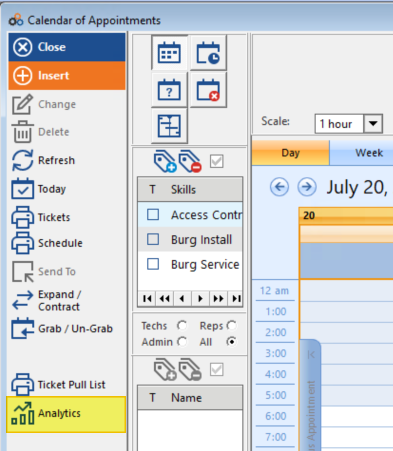393x451 pixels.
Task: Go to next day arrow
Action: coord(307,187)
